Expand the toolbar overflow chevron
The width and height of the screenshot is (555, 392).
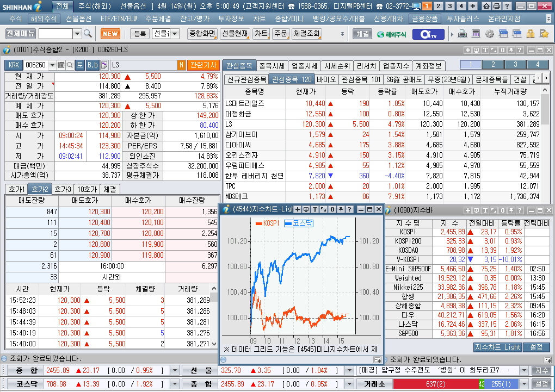click(x=342, y=34)
